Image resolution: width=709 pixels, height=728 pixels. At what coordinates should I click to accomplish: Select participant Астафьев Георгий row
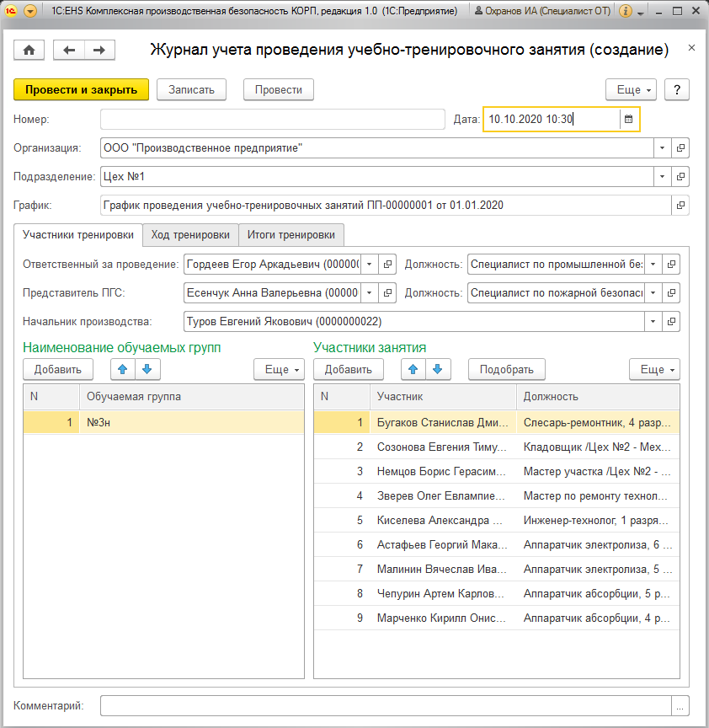click(497, 544)
